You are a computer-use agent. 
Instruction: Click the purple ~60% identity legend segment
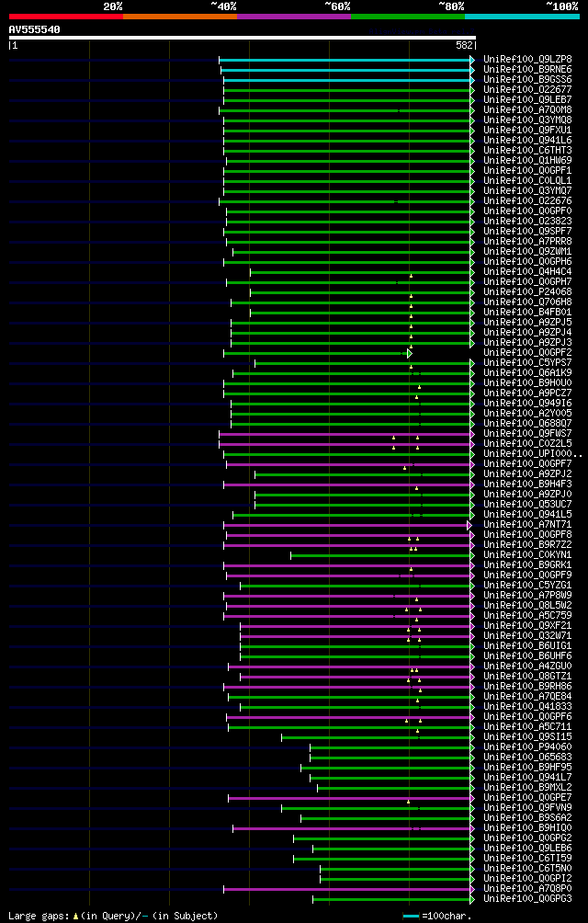[x=294, y=17]
